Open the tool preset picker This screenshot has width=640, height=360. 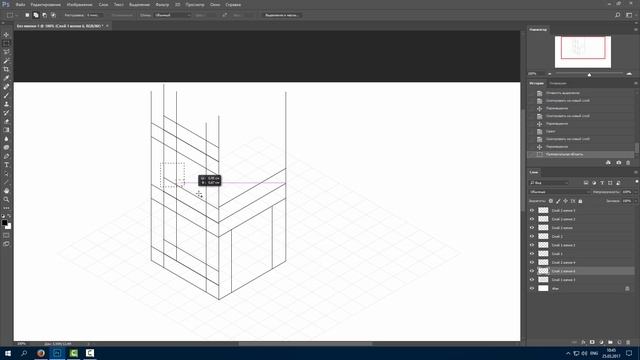click(11, 15)
